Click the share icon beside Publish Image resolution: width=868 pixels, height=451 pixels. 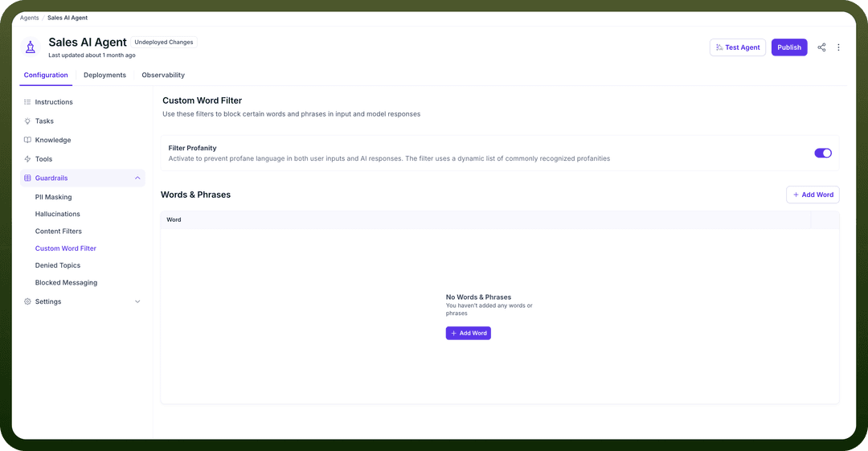pos(821,47)
